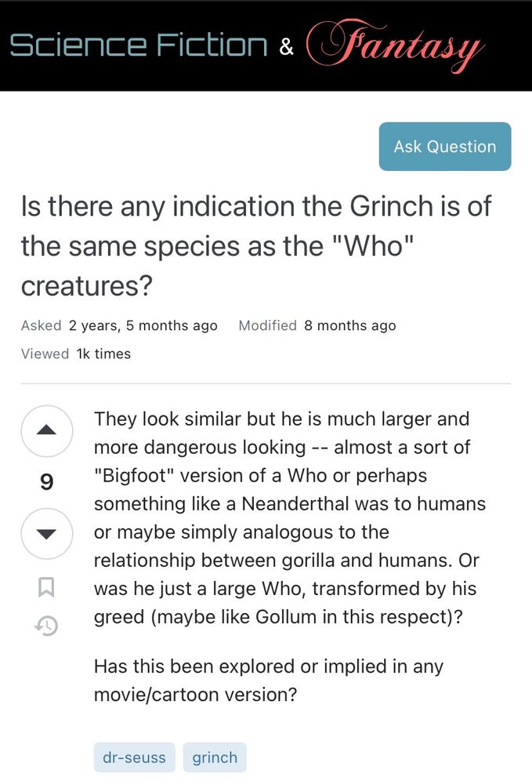The width and height of the screenshot is (532, 784).
Task: Upvote the Grinch question
Action: [x=47, y=430]
